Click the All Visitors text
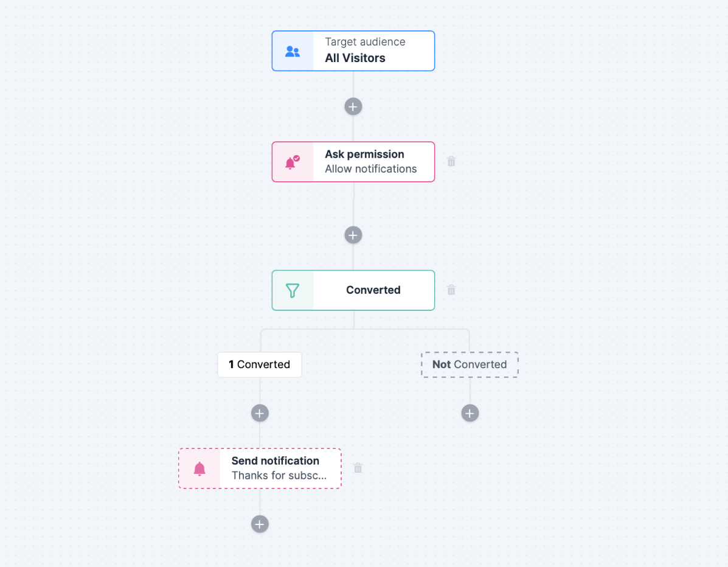 (355, 58)
